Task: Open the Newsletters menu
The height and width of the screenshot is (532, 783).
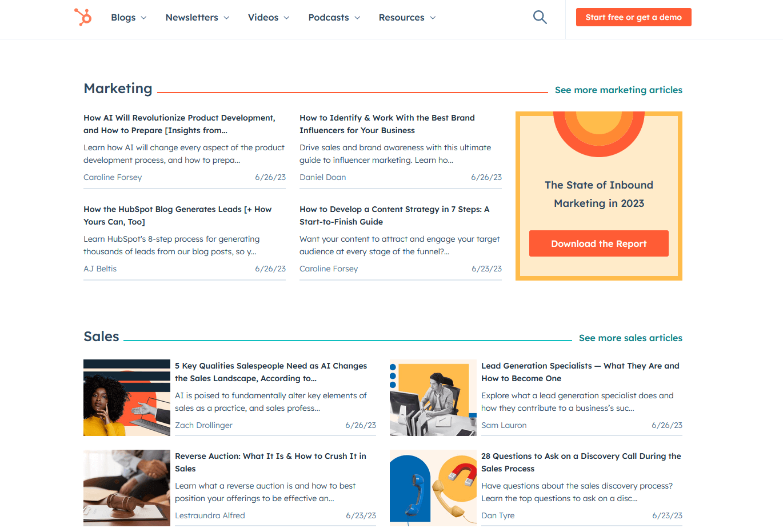Action: coord(198,18)
